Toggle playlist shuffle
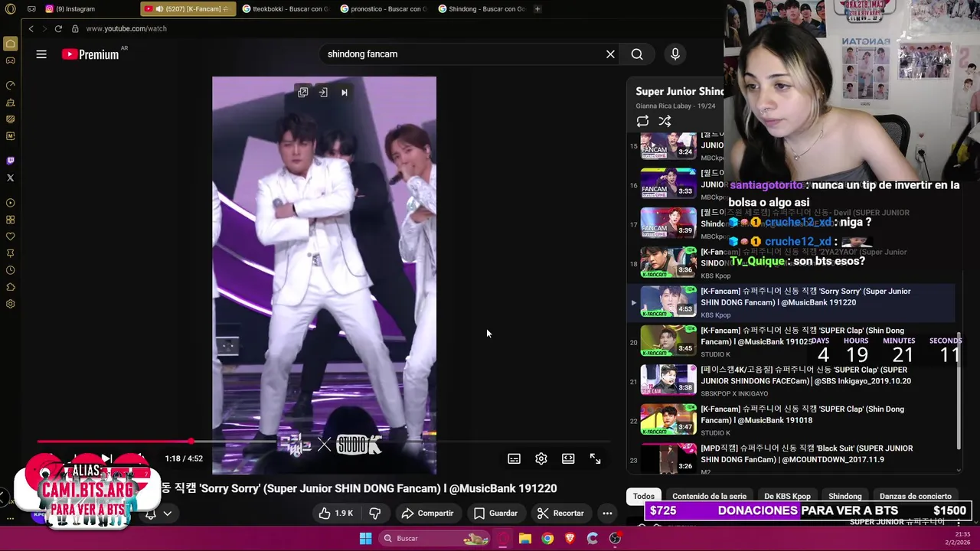Viewport: 980px width, 551px height. point(665,121)
